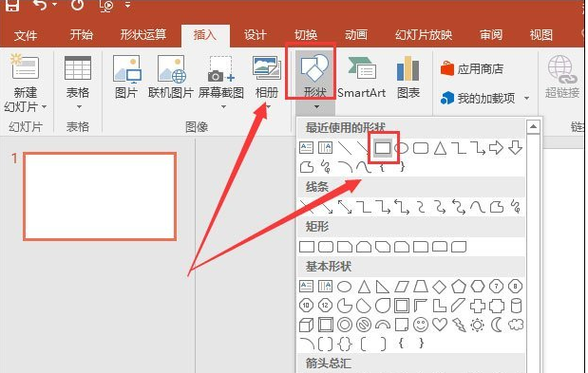Click the 屏幕截图 button
Screen dimensions: 588x373
(x=221, y=82)
